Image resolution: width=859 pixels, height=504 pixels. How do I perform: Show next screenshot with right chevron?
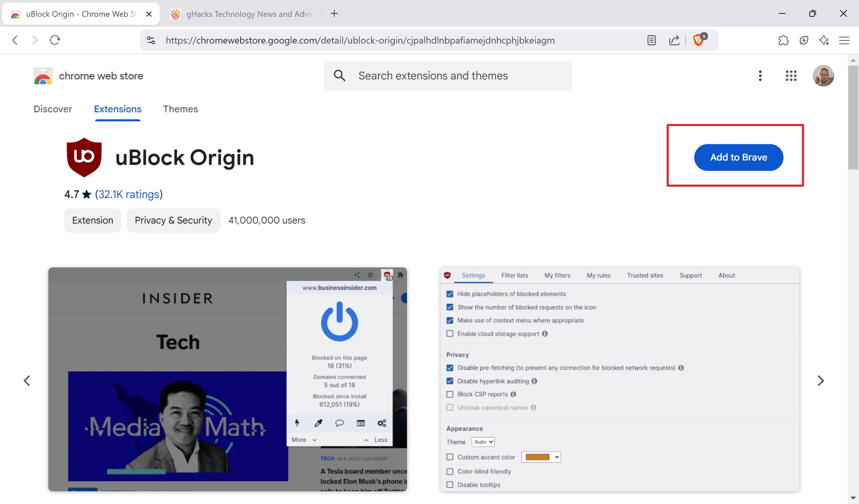click(820, 380)
